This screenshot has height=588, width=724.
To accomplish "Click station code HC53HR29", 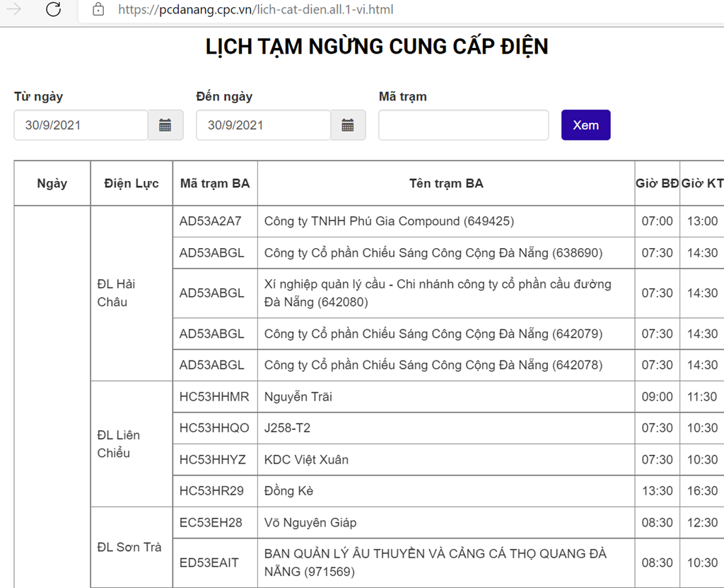I will (211, 490).
